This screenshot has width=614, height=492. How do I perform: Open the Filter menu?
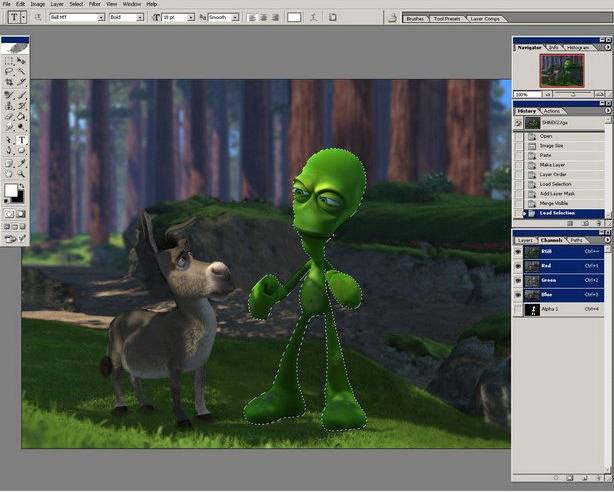94,4
